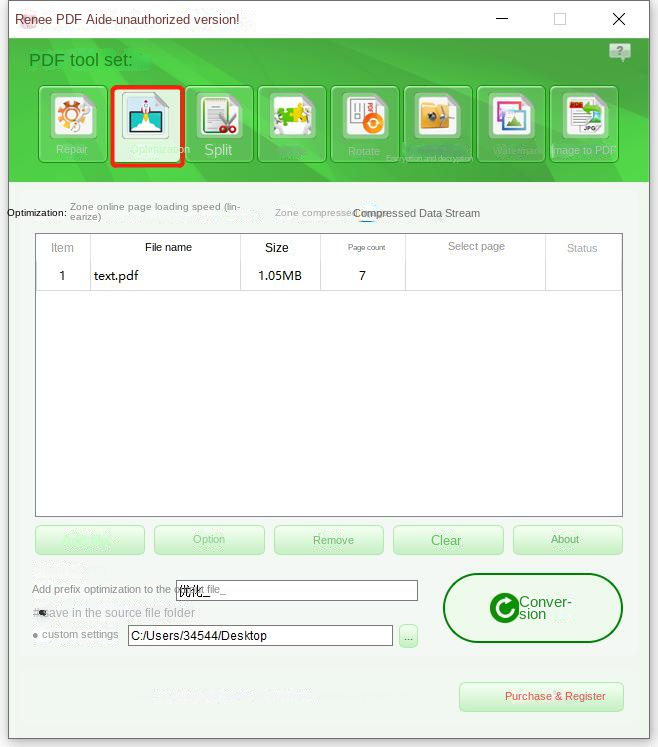Viewport: 658px width, 747px height.
Task: Choose save in the source file folder
Action: [x=42, y=613]
